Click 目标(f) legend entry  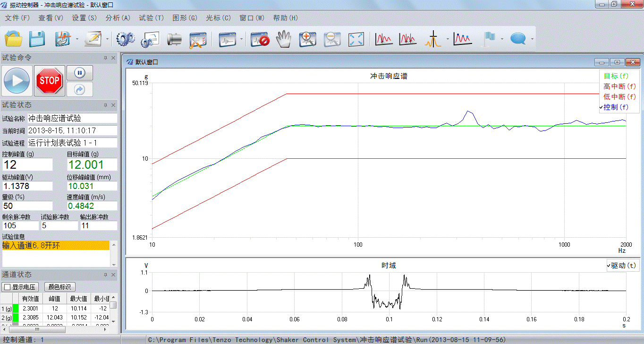pos(616,76)
